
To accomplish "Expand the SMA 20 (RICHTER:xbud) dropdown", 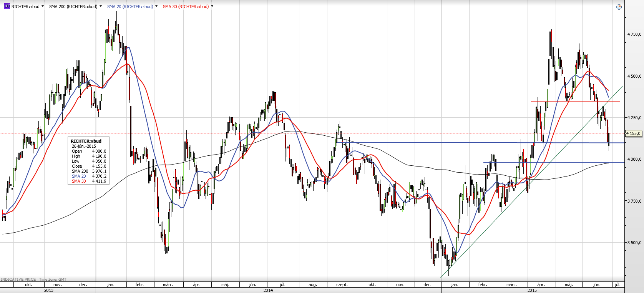I will (x=156, y=7).
